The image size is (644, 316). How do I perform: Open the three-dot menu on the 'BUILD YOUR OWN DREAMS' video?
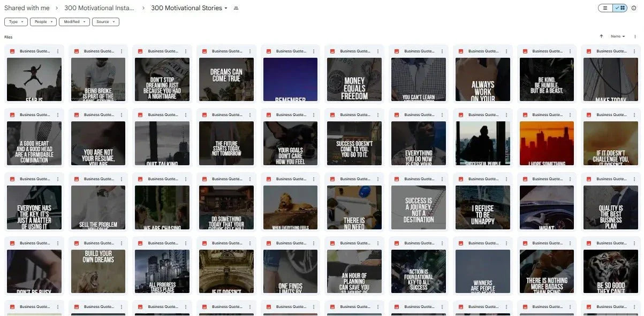pyautogui.click(x=121, y=243)
